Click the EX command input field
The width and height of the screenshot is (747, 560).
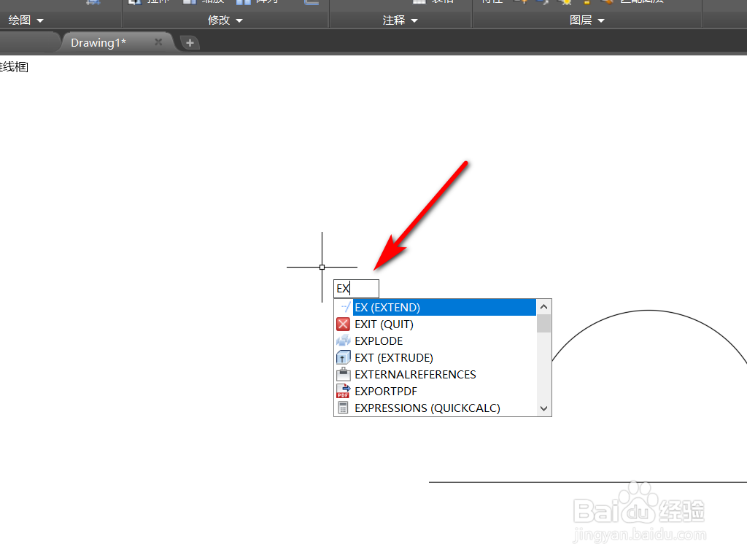tap(356, 289)
